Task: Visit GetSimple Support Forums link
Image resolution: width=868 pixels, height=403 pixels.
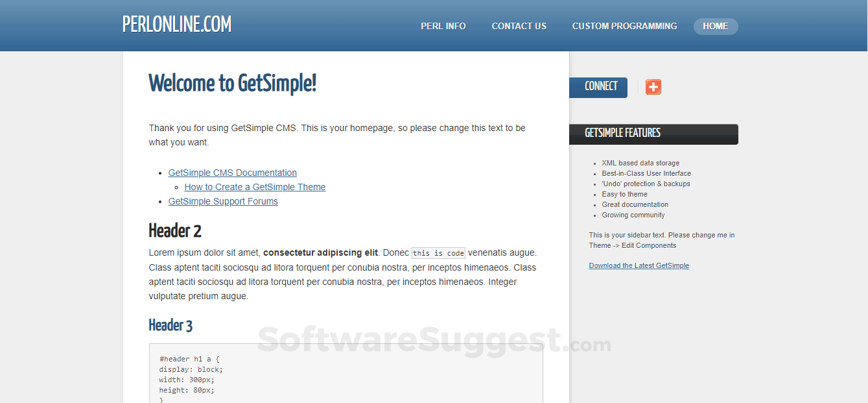Action: click(x=223, y=201)
